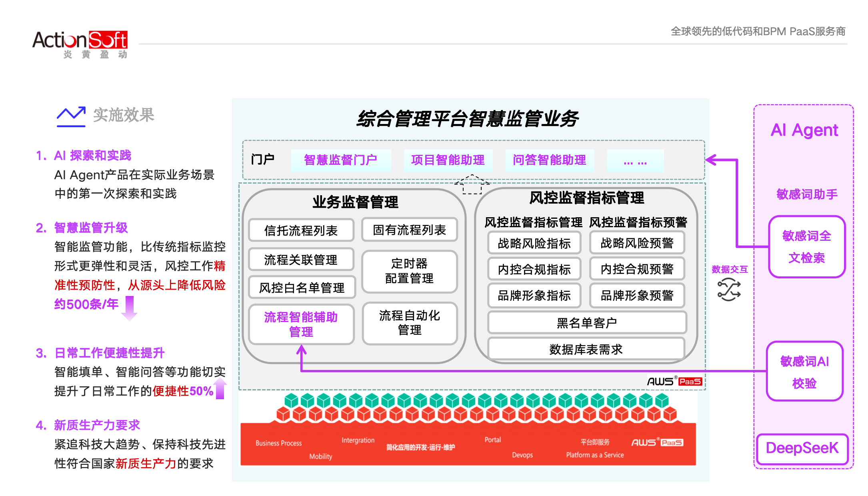Click the red 便捷性50% text
This screenshot has height=496, width=868.
(183, 391)
